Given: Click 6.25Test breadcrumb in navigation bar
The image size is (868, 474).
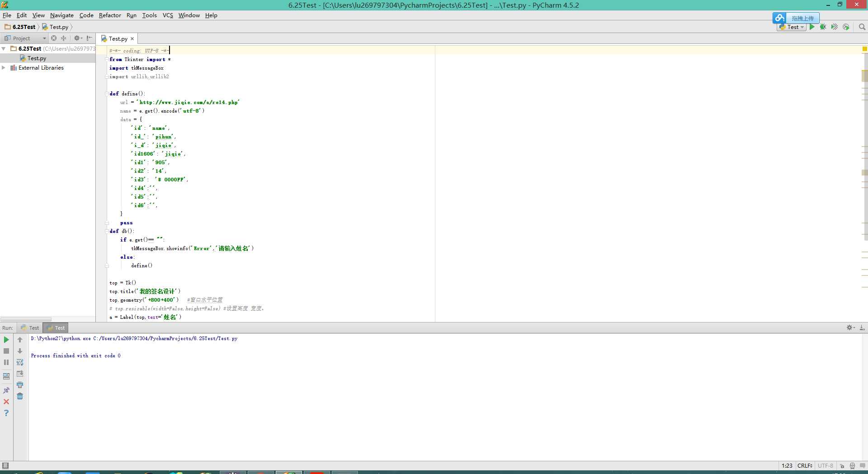Looking at the screenshot, I should [20, 27].
